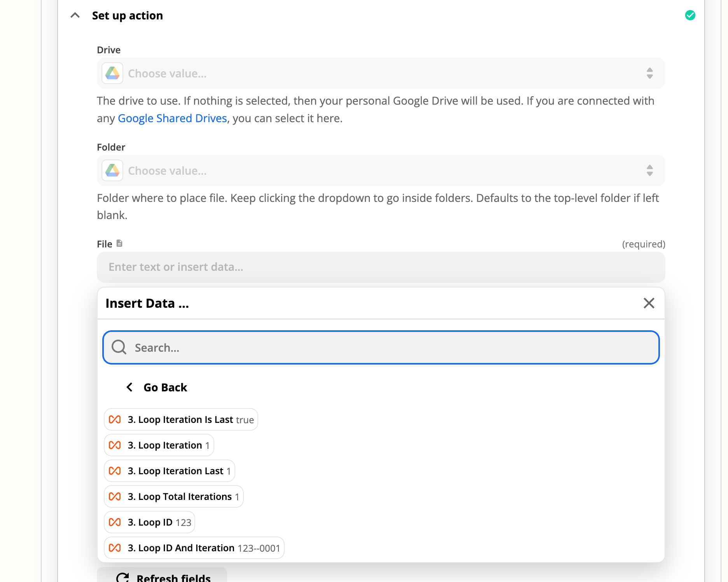Screen dimensions: 728x582
Task: Open the Drive dropdown
Action: (x=381, y=73)
